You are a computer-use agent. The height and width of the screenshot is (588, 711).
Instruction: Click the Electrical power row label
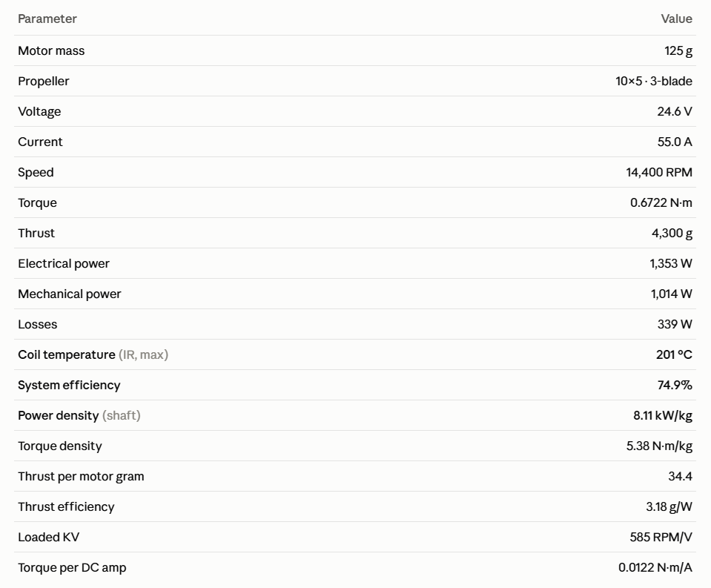pos(64,263)
